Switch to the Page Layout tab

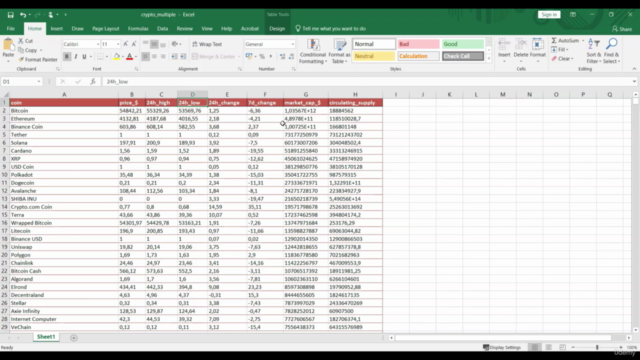tap(105, 29)
